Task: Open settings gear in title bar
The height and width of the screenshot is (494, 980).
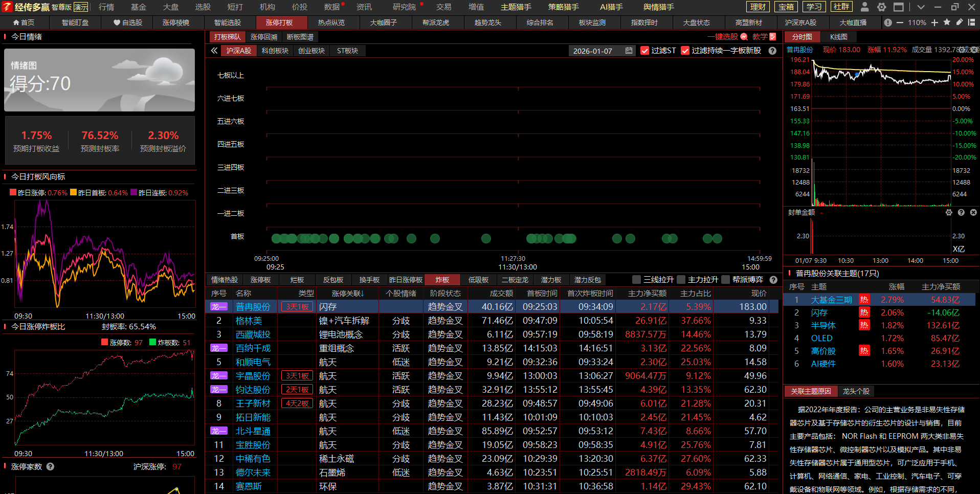Action: 881,7
